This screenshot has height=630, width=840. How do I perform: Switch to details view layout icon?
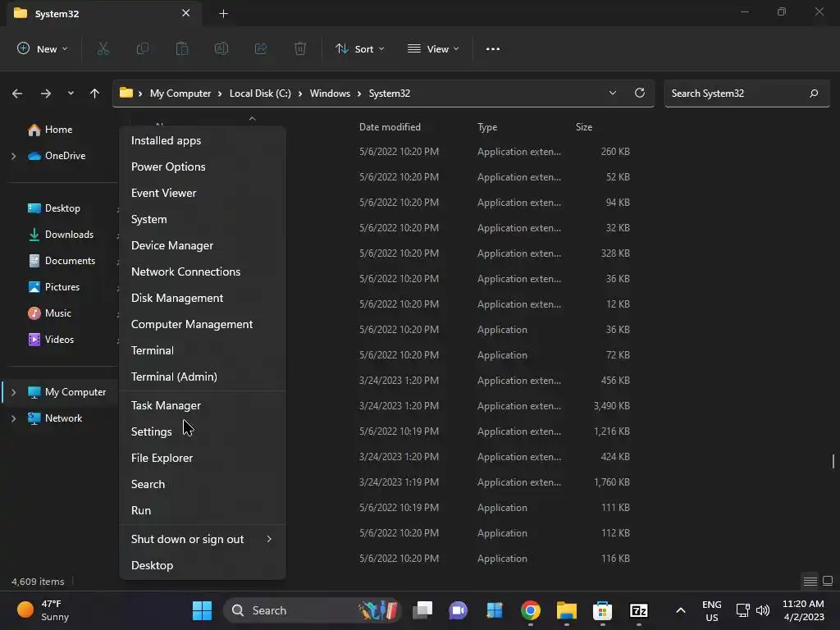pyautogui.click(x=810, y=581)
